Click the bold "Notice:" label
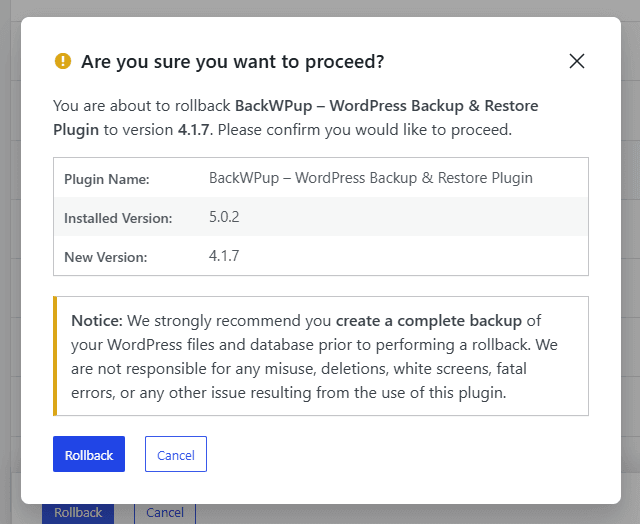This screenshot has height=524, width=640. pos(97,321)
